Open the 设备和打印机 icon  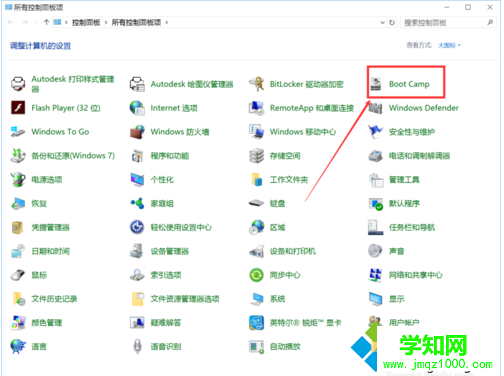click(x=256, y=251)
